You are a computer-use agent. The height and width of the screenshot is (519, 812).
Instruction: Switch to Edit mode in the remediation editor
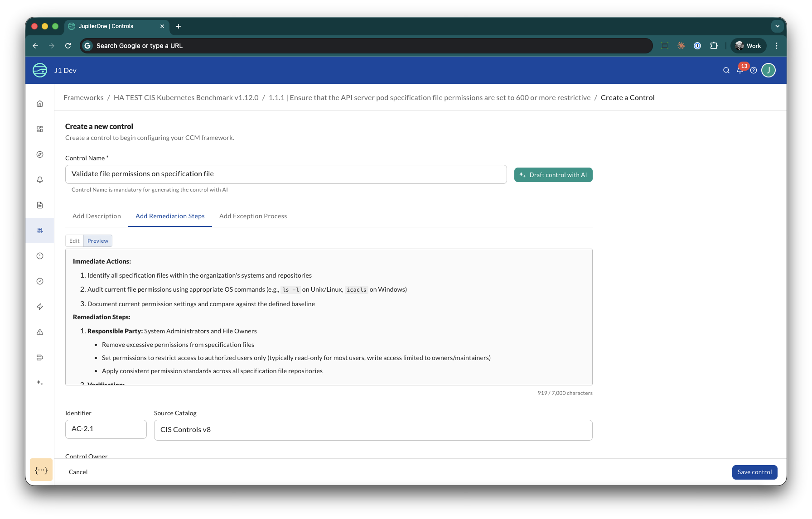[74, 240]
